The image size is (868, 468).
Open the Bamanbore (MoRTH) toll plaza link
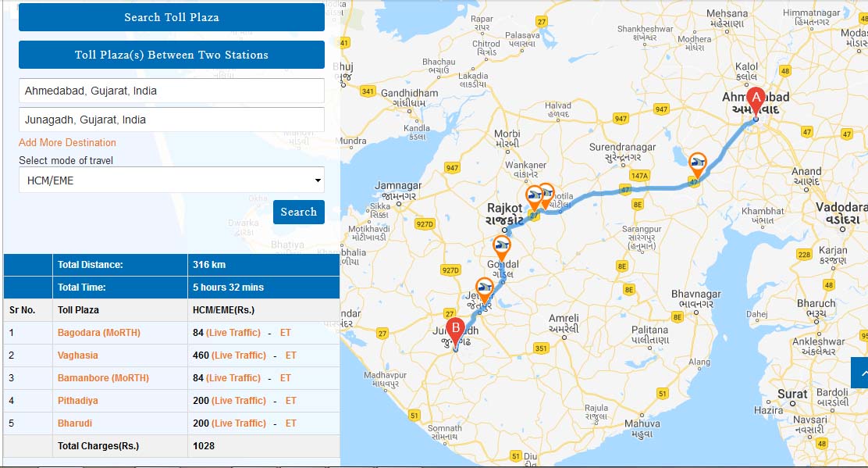[x=101, y=378]
